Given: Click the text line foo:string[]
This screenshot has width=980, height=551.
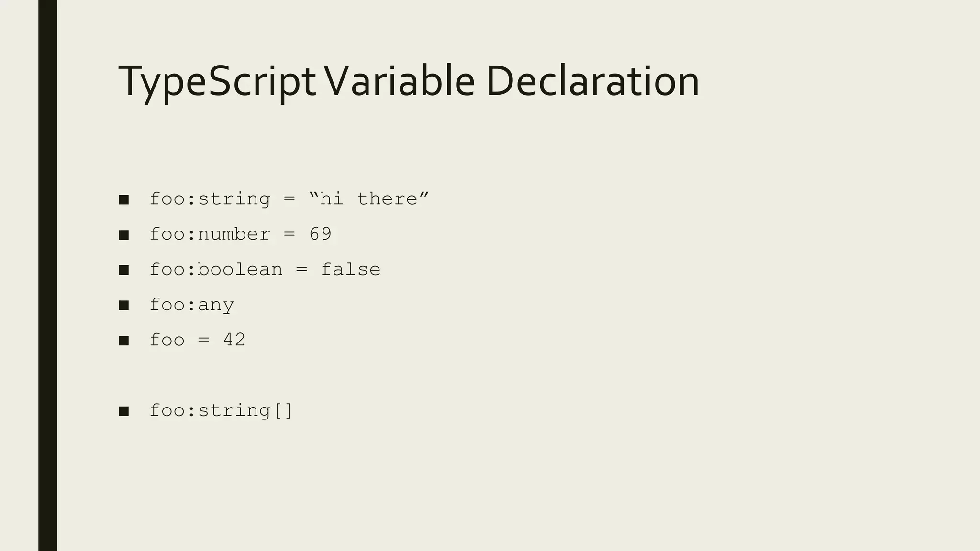Looking at the screenshot, I should [221, 410].
